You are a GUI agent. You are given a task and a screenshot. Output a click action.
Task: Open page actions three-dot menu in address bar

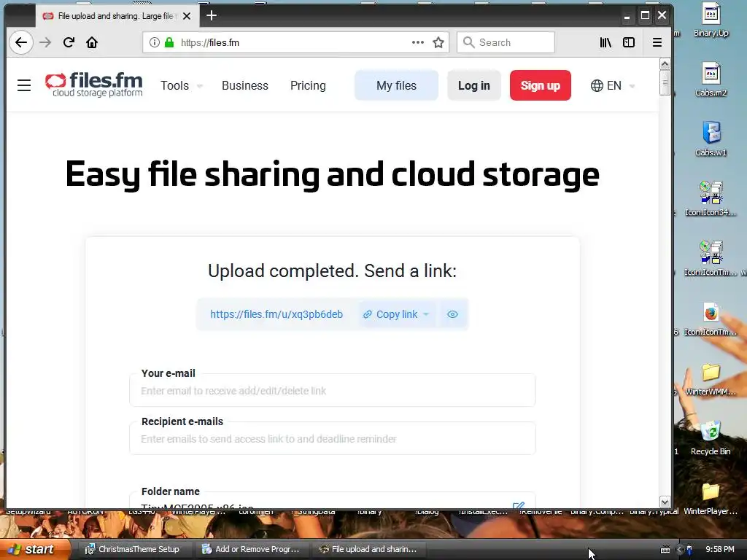(x=418, y=42)
